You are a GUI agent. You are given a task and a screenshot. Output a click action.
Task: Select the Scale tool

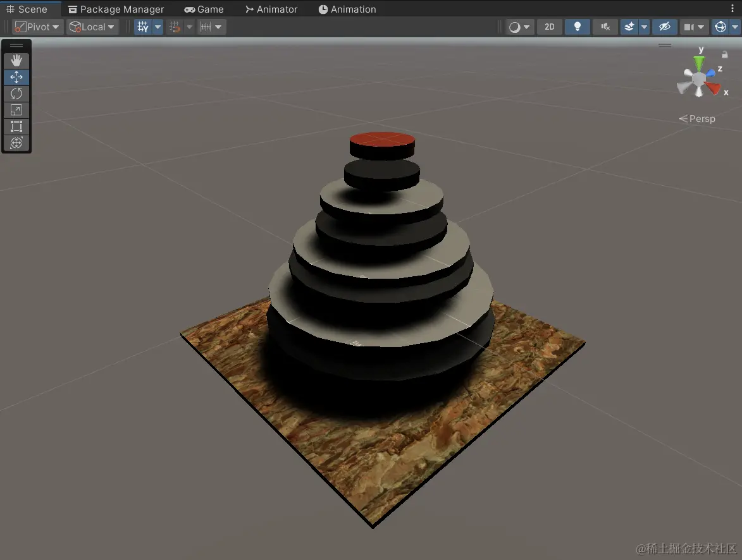point(16,110)
